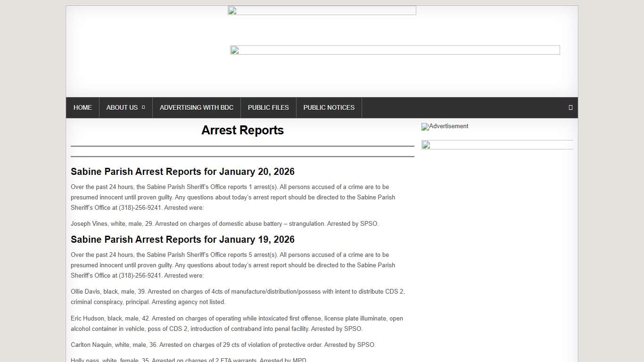
Task: Click the ADVERTISING WITH BDC link
Action: click(197, 107)
